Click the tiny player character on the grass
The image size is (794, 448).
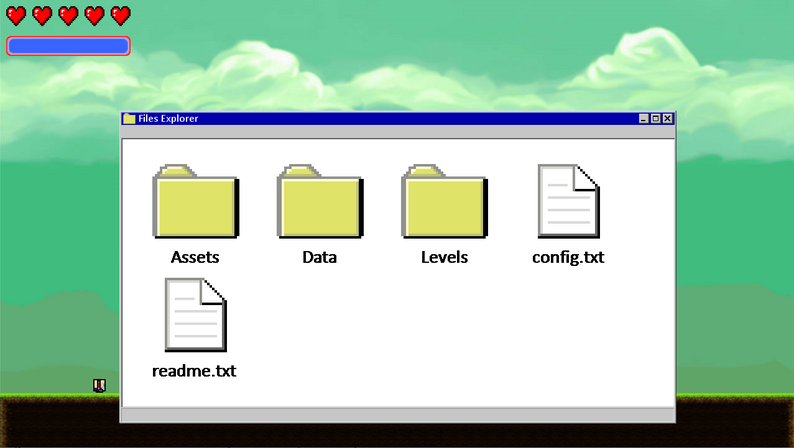click(x=99, y=386)
